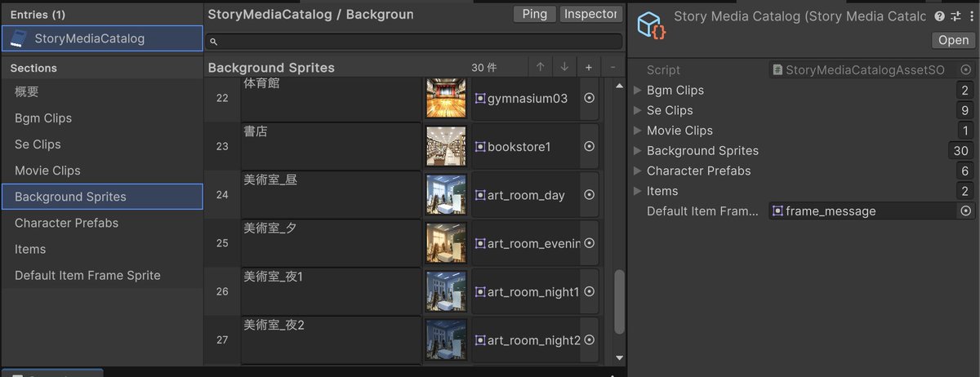Image resolution: width=980 pixels, height=377 pixels.
Task: Focus the search field
Action: point(414,41)
